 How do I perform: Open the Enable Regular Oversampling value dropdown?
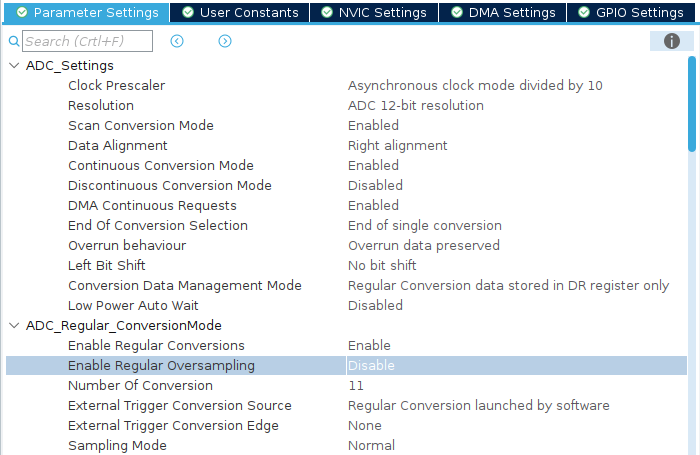click(517, 365)
